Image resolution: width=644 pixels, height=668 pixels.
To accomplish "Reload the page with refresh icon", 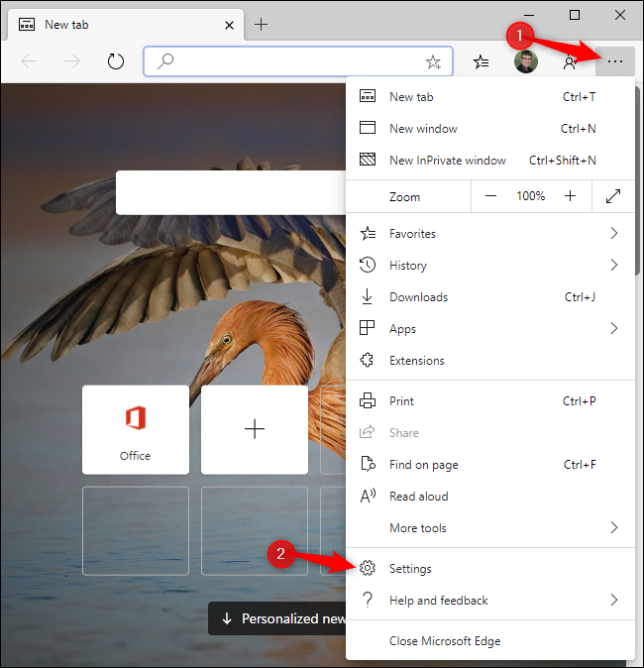I will pos(116,61).
